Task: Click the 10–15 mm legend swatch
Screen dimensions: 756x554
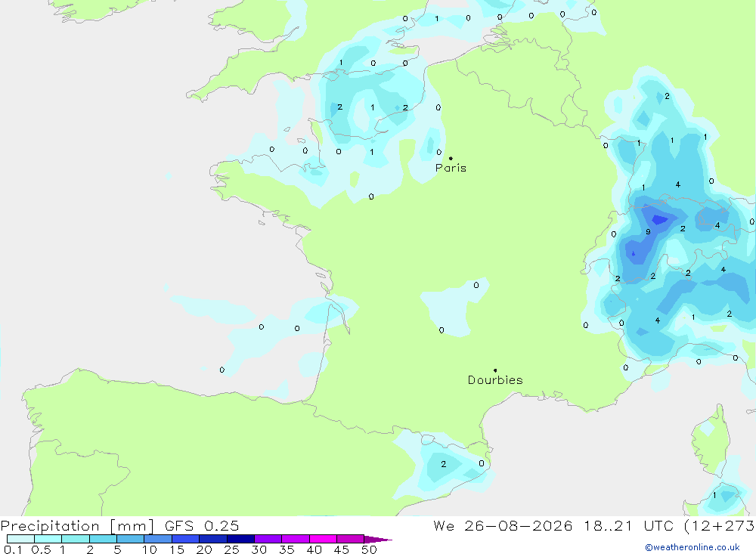Action: coord(158,539)
